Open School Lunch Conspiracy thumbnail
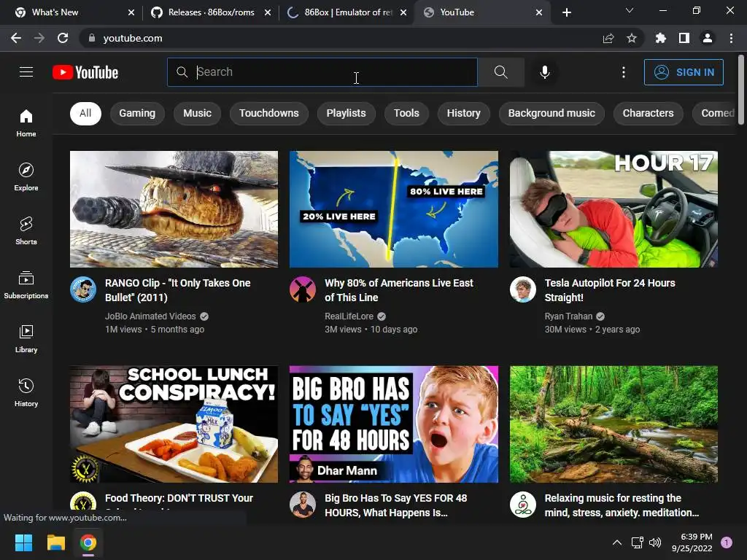747x560 pixels. pyautogui.click(x=174, y=424)
